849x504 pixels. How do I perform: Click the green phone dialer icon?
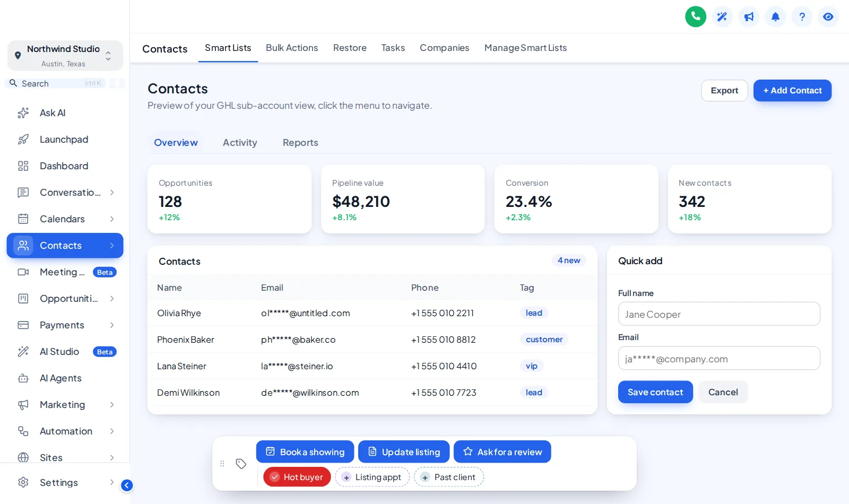[x=696, y=16]
